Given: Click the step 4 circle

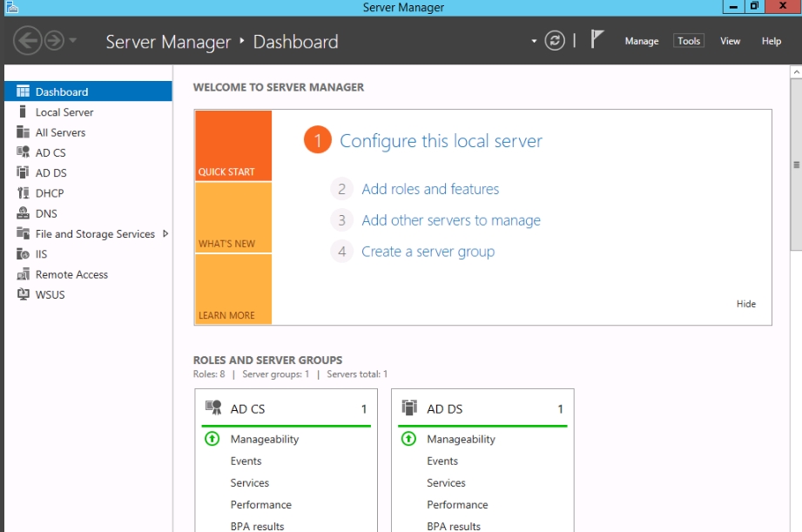Looking at the screenshot, I should click(x=341, y=252).
